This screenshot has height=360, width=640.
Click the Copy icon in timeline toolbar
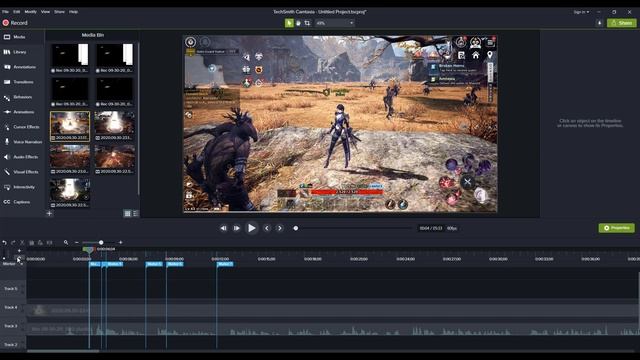tap(31, 242)
